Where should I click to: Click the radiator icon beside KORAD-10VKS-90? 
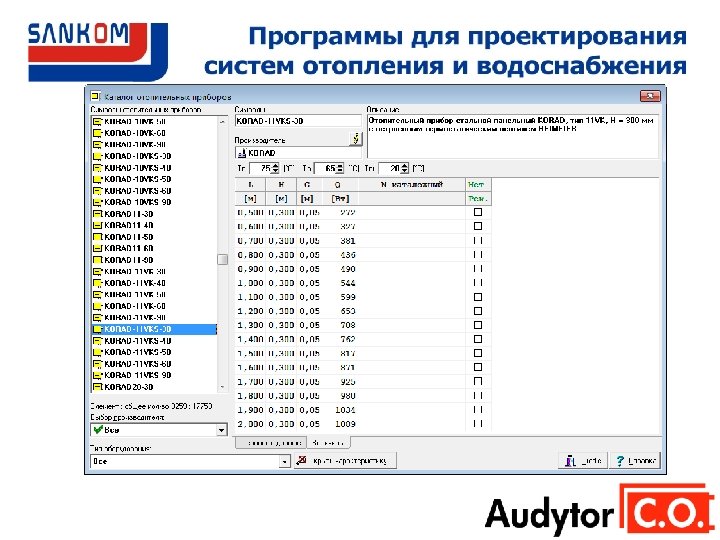click(x=97, y=202)
